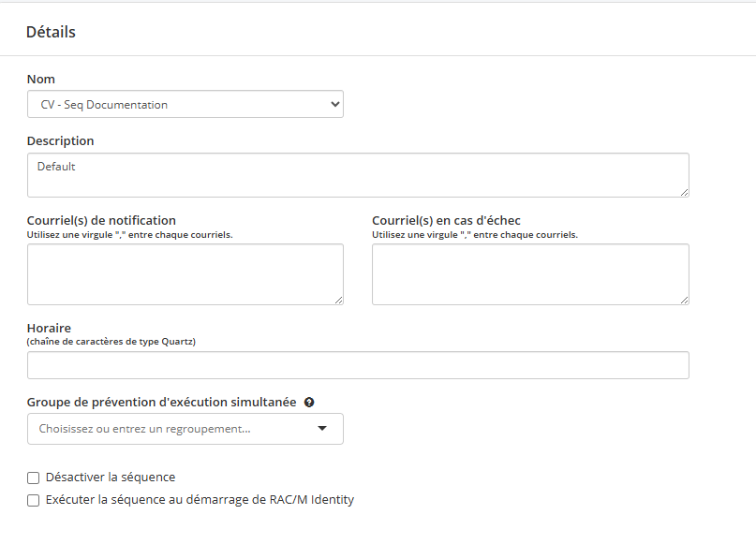Image resolution: width=756 pixels, height=544 pixels.
Task: Click the Description textarea resize grip
Action: coord(684,193)
